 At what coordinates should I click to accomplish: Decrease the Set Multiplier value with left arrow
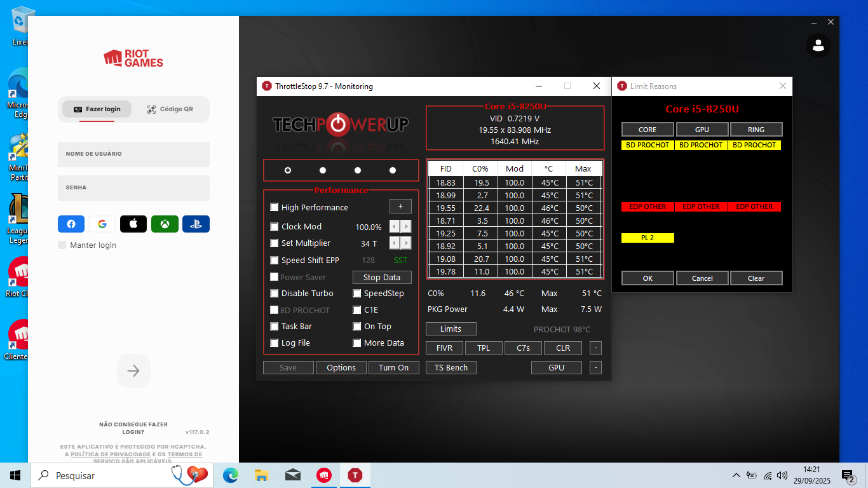(395, 243)
